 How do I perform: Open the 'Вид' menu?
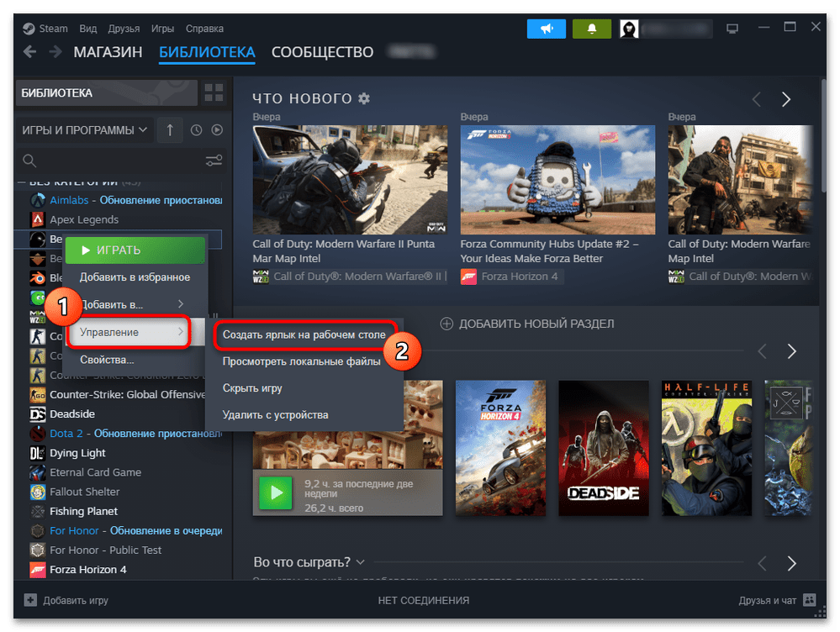click(x=87, y=29)
